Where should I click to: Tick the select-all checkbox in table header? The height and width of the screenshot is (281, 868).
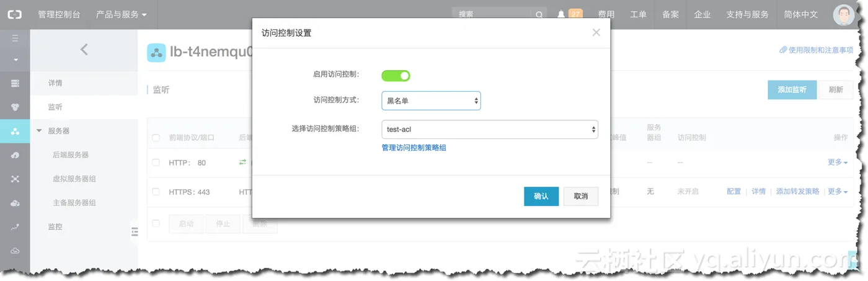tap(156, 138)
